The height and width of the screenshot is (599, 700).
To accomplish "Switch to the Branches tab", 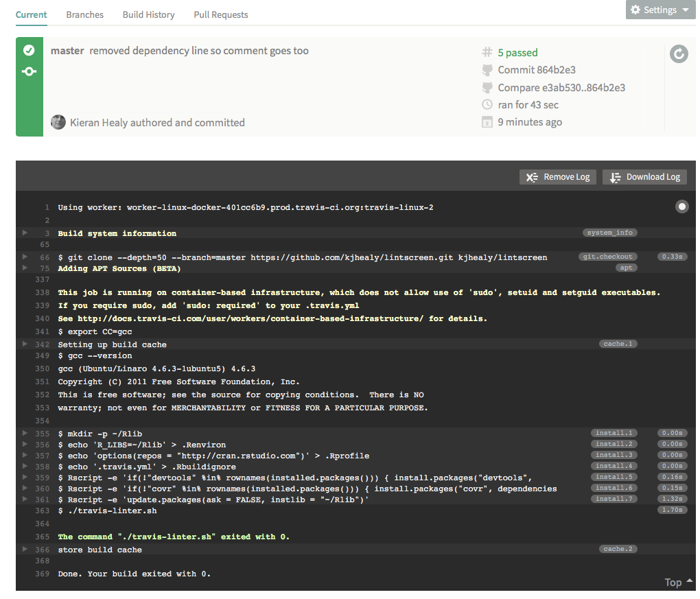I will [x=84, y=14].
